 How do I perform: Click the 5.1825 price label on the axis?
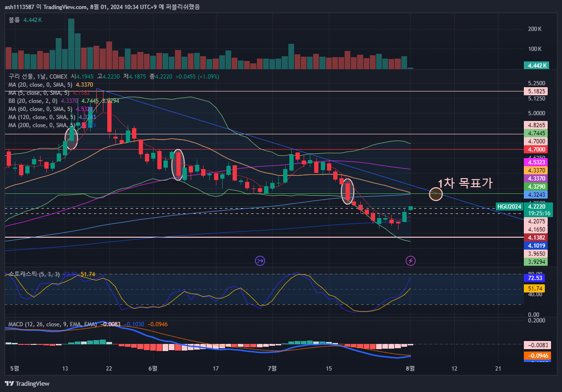(x=537, y=91)
